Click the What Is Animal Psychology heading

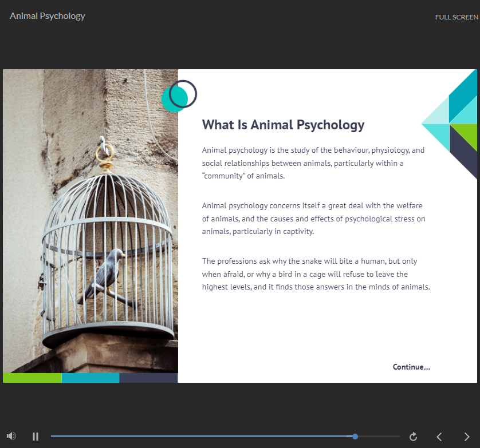283,125
